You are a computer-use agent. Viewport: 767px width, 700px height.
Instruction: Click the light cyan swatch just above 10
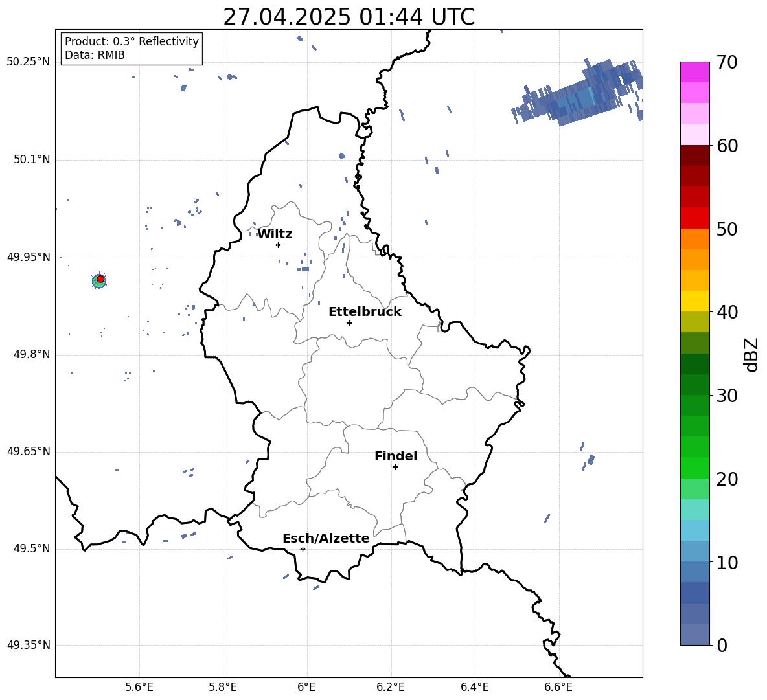tap(695, 551)
